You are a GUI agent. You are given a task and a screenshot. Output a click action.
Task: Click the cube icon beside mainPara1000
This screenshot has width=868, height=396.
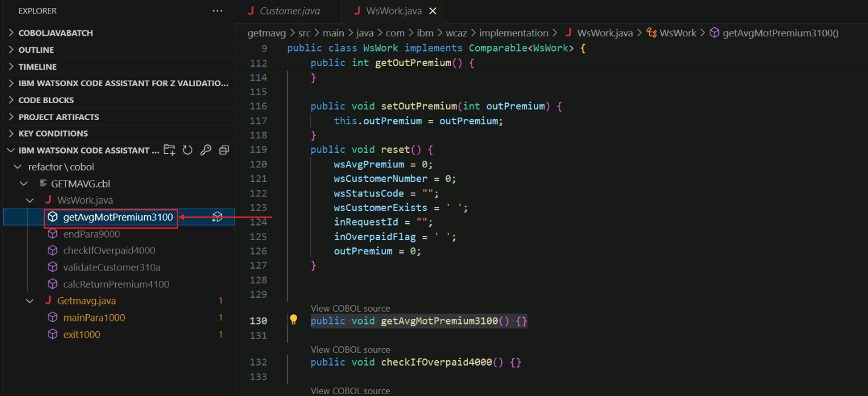(x=53, y=318)
